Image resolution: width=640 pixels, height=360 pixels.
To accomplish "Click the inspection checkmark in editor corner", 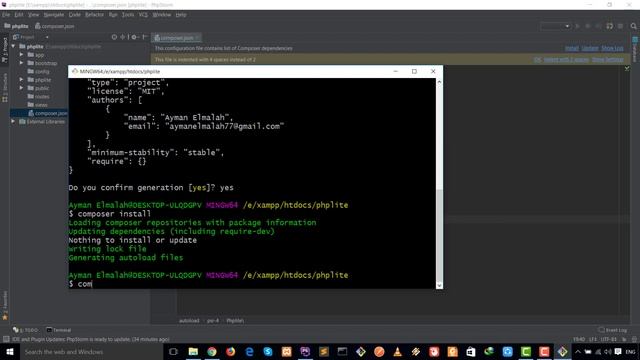I will pos(627,69).
